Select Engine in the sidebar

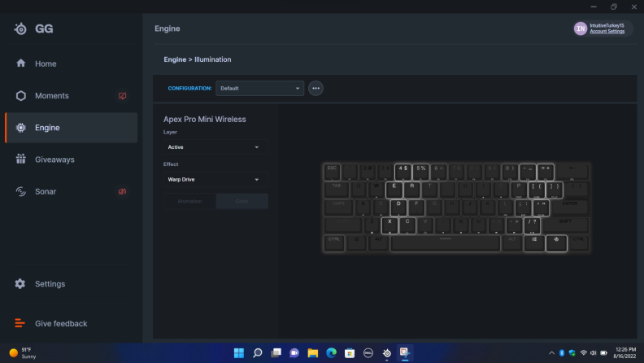[71, 128]
